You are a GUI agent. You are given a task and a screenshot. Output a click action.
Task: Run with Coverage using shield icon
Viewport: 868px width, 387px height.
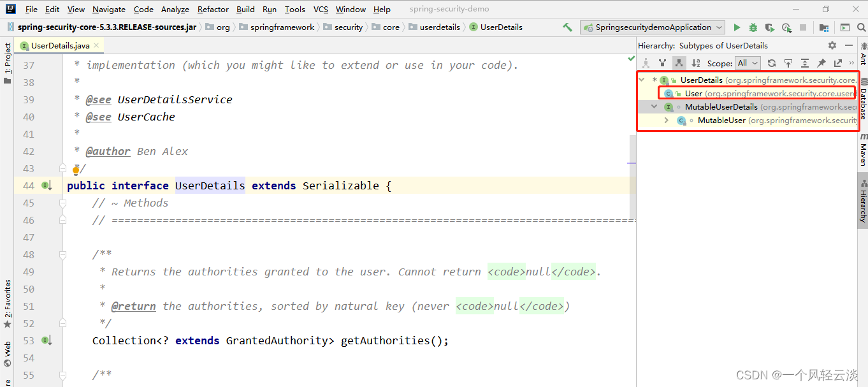point(770,27)
